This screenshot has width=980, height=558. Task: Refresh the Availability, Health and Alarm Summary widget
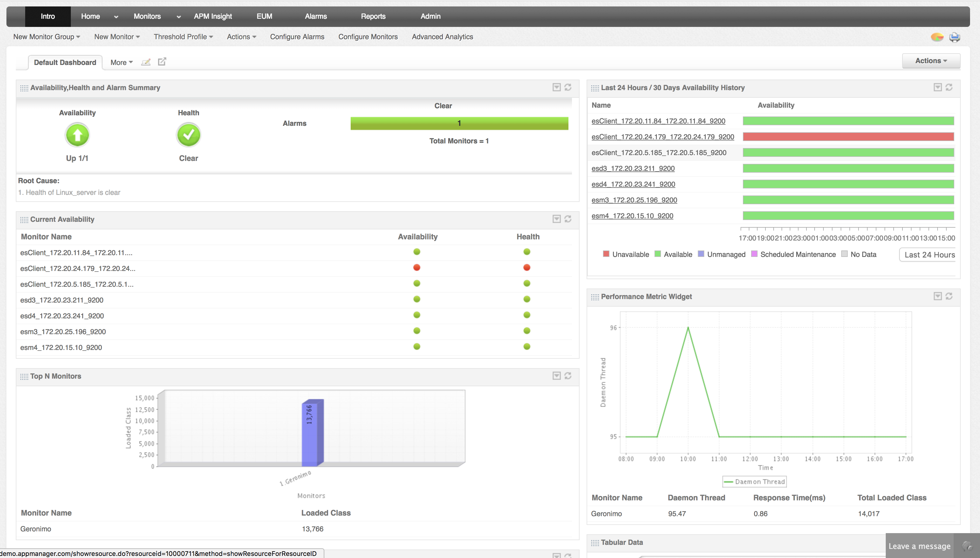click(568, 87)
